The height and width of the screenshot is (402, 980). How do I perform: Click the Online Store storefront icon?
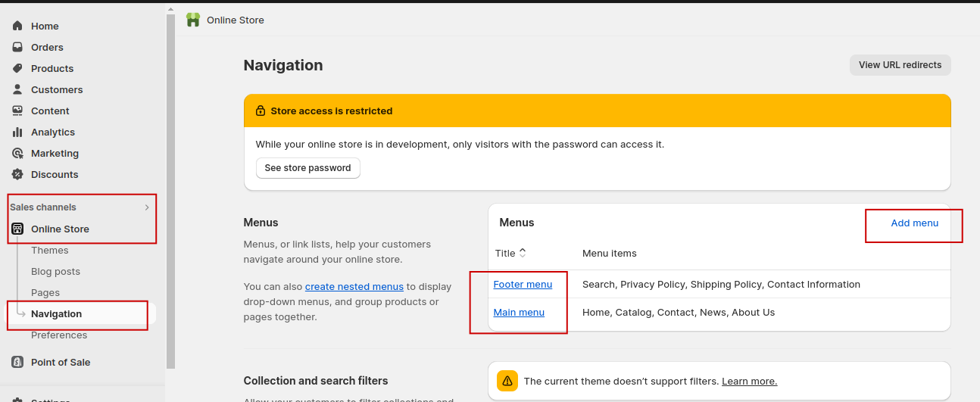pos(17,229)
